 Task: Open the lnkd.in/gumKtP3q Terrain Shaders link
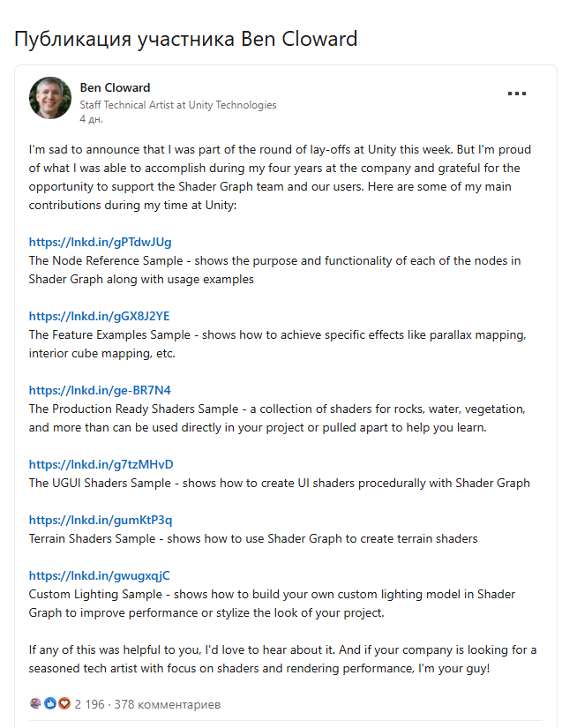point(100,520)
